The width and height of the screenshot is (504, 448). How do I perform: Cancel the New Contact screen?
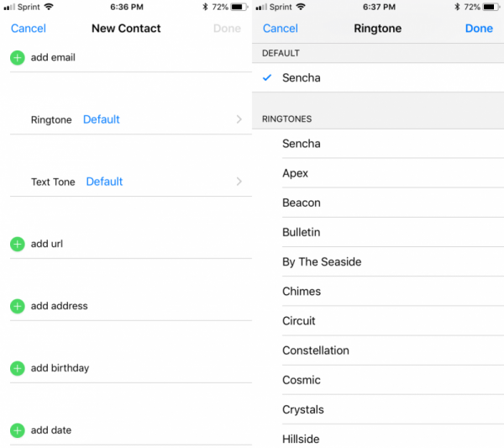(29, 29)
